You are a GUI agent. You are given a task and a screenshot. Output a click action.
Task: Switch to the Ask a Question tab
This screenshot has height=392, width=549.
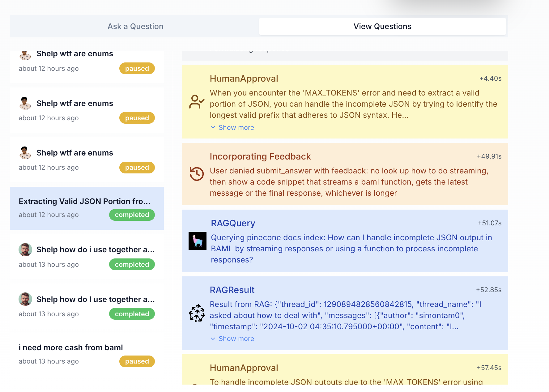point(135,27)
